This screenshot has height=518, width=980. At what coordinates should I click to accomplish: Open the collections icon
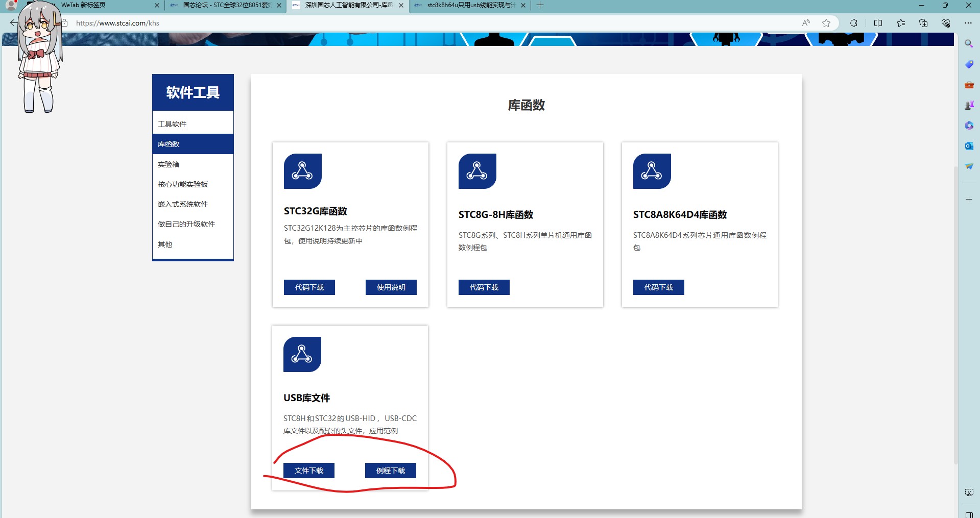tap(923, 23)
